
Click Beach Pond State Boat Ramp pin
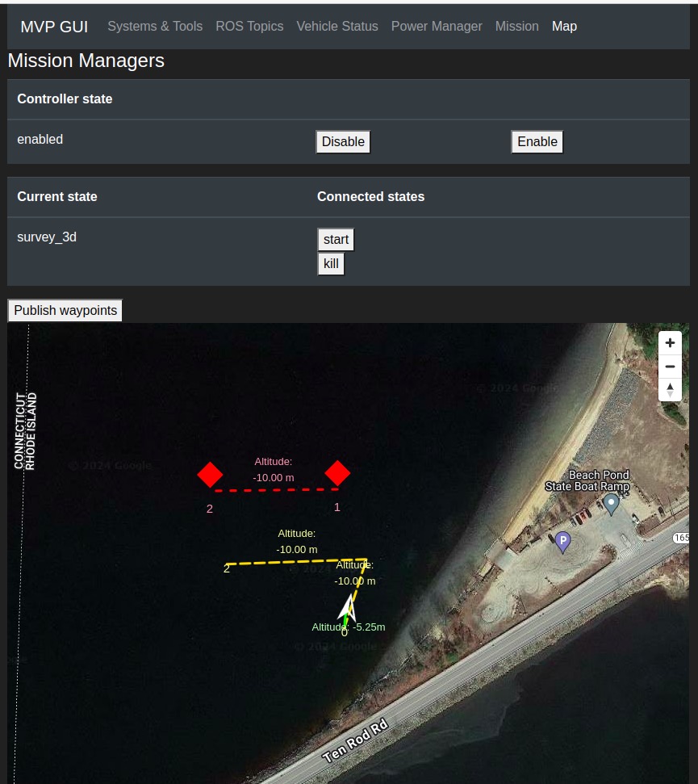coord(611,505)
